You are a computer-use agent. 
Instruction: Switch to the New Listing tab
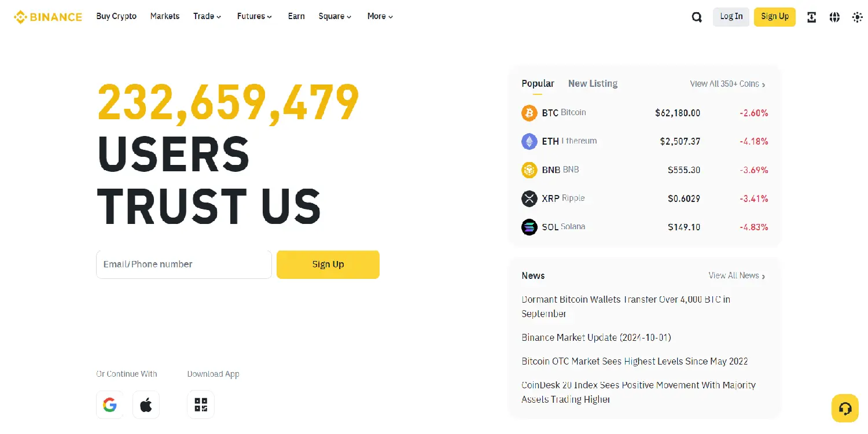(x=593, y=84)
